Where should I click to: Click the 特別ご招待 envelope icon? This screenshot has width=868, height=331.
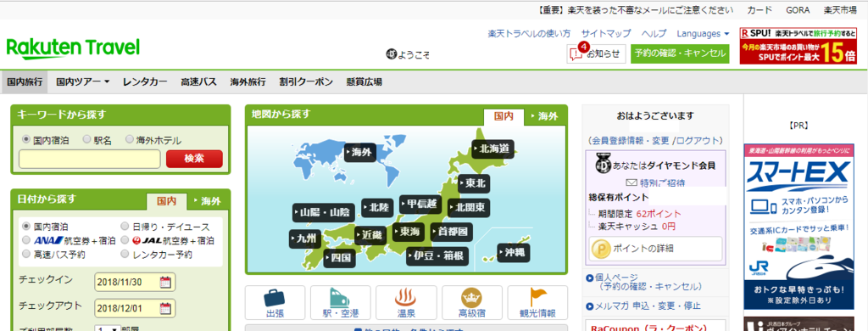click(632, 182)
